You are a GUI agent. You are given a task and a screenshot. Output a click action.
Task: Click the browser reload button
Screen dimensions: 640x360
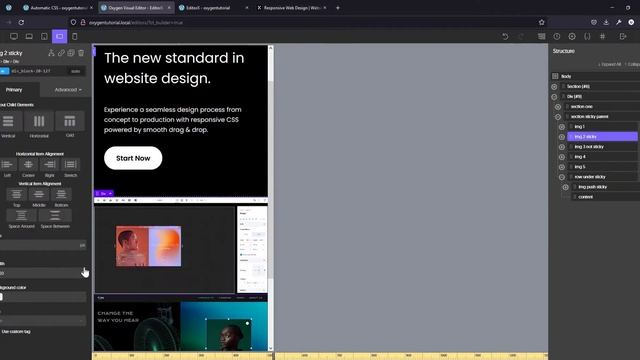coord(21,22)
